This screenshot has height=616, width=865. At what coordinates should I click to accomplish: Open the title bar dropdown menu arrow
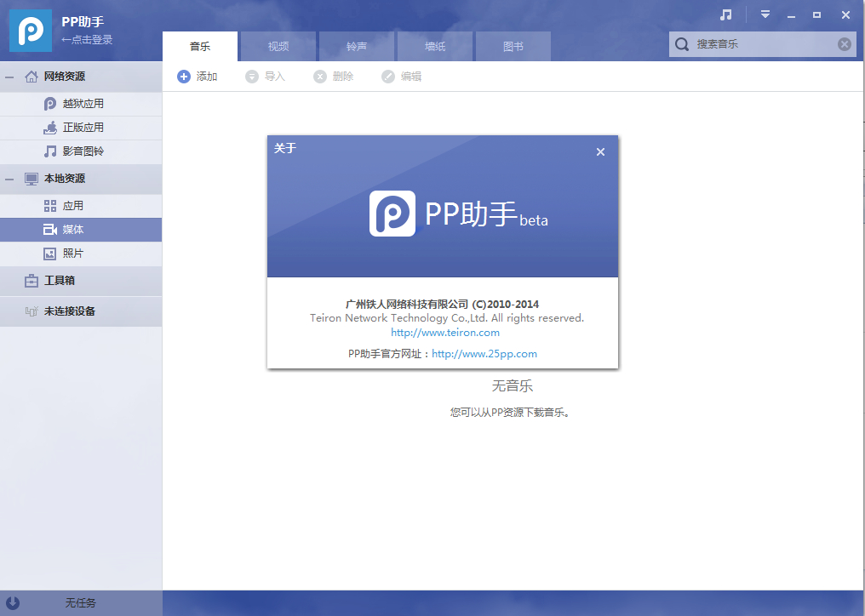[x=765, y=14]
